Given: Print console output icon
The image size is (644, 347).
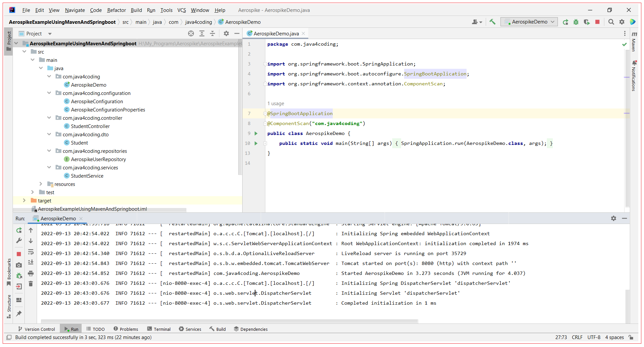Looking at the screenshot, I should tap(31, 274).
